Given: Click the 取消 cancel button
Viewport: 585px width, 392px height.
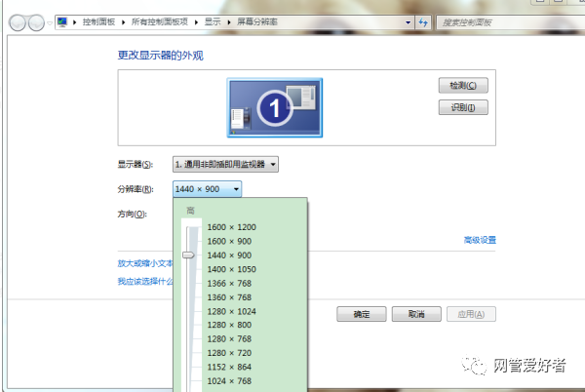Looking at the screenshot, I should tap(416, 314).
